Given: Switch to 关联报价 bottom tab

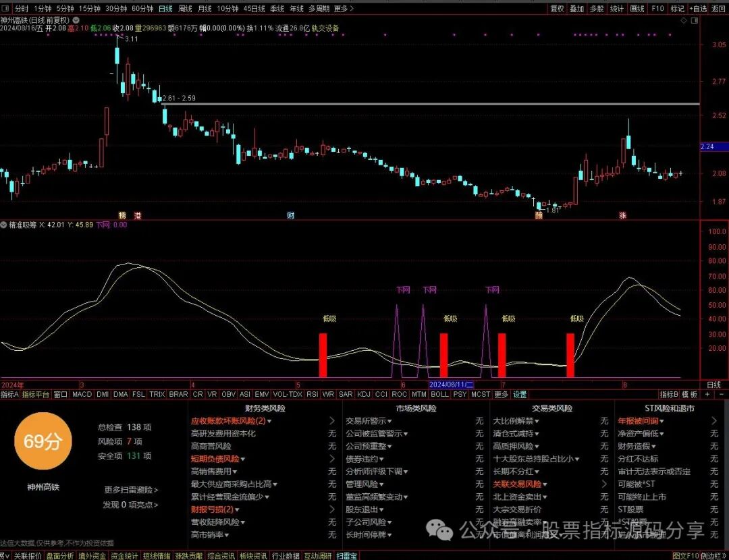Looking at the screenshot, I should pyautogui.click(x=28, y=556).
